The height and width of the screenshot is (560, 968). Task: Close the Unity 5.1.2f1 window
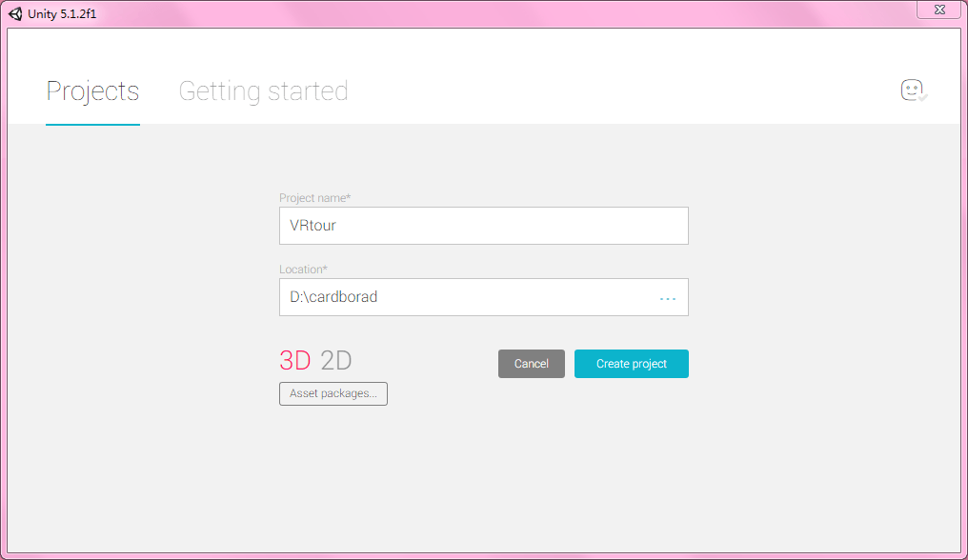point(939,10)
